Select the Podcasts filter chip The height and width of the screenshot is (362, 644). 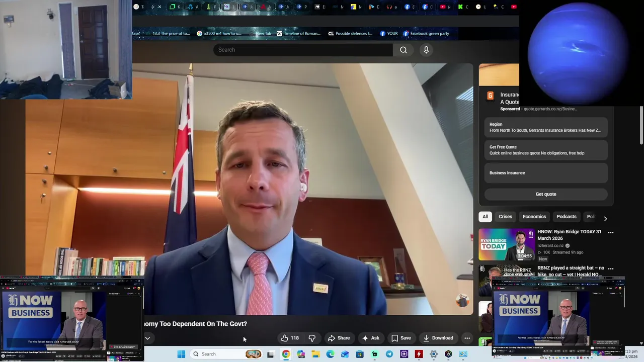pos(567,217)
